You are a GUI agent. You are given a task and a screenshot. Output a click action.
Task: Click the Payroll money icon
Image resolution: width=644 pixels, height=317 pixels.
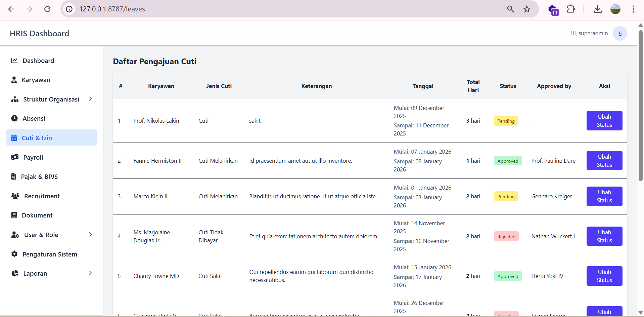pyautogui.click(x=15, y=157)
